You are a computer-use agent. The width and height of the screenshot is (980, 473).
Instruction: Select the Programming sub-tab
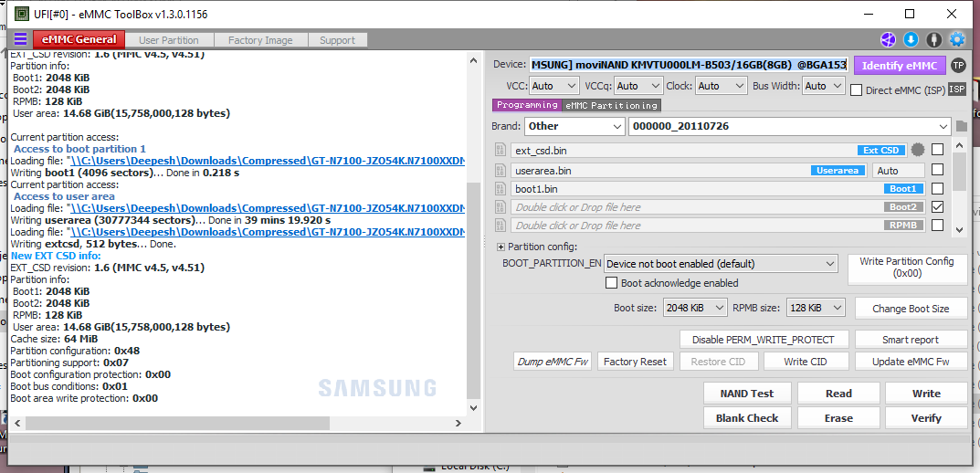pyautogui.click(x=527, y=105)
